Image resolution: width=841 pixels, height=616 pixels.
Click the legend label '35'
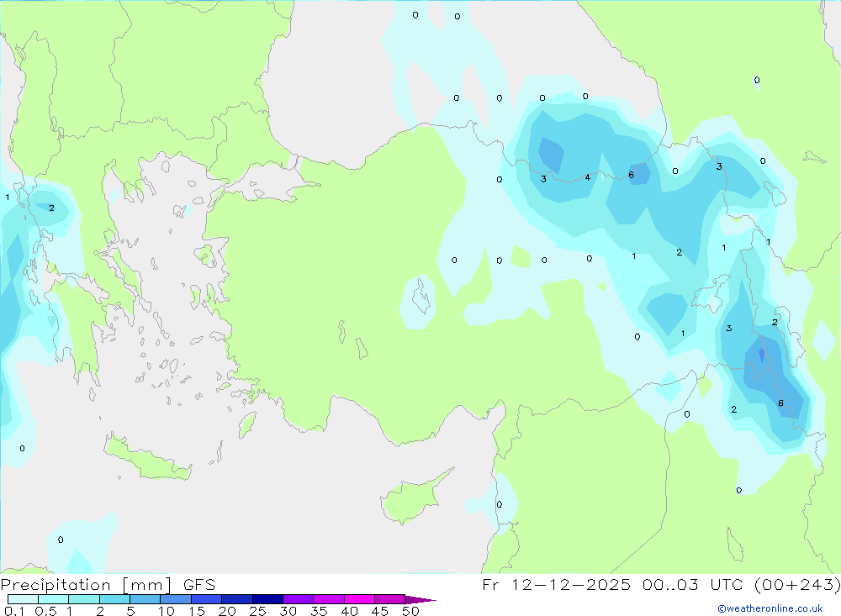point(319,611)
